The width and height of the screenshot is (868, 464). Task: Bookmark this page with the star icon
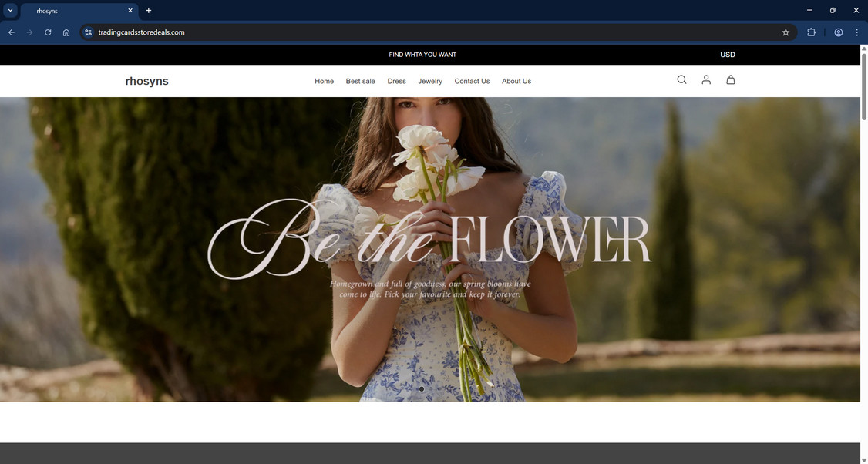tap(786, 32)
